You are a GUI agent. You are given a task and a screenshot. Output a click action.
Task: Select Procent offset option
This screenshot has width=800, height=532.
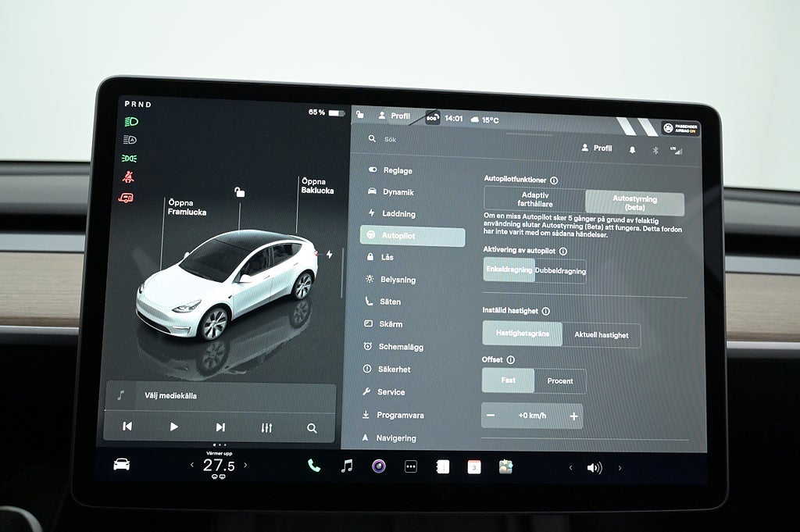560,381
